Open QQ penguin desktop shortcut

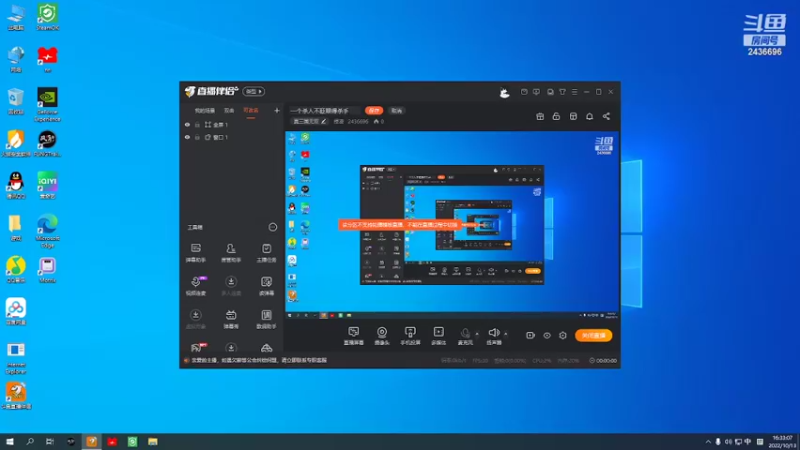(16, 185)
